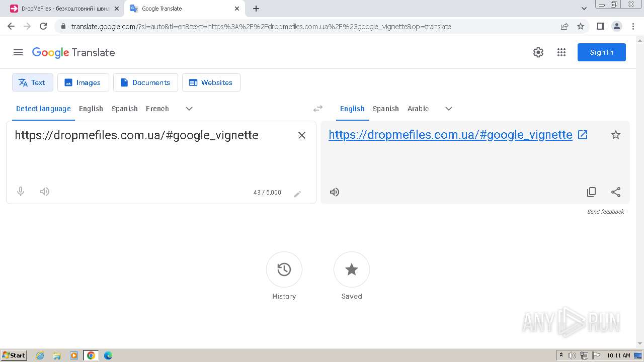
Task: Select Arabic as target language
Action: (x=418, y=109)
